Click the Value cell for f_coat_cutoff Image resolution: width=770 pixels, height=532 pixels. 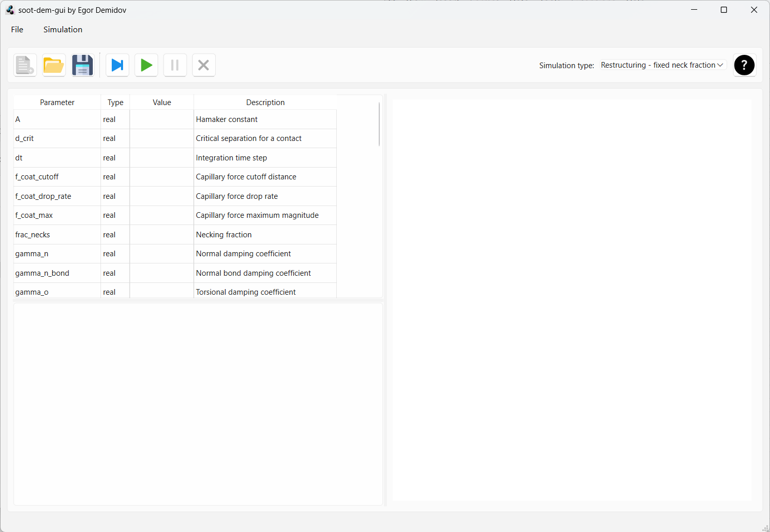tap(162, 177)
